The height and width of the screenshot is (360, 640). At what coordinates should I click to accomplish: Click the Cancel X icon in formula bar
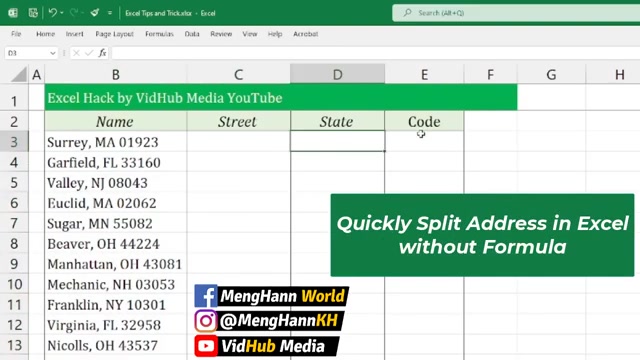tap(76, 53)
